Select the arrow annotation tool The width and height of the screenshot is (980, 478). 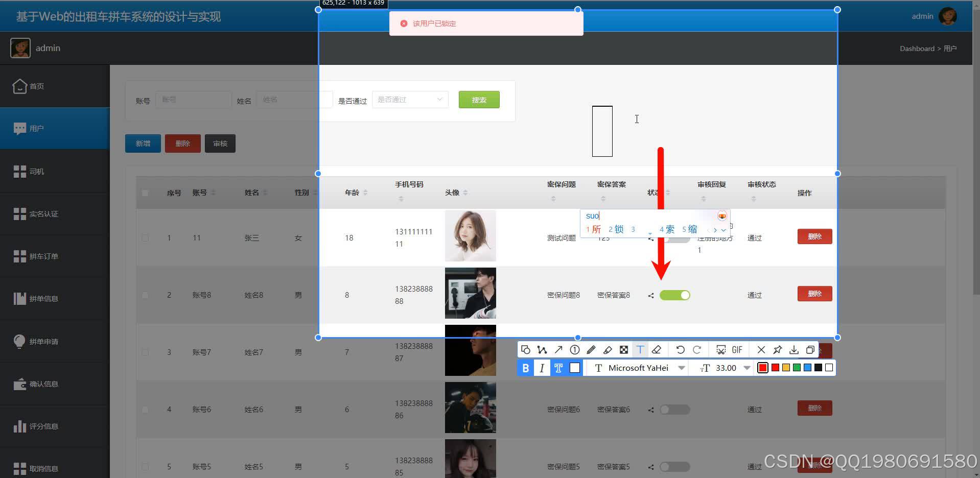click(x=558, y=350)
